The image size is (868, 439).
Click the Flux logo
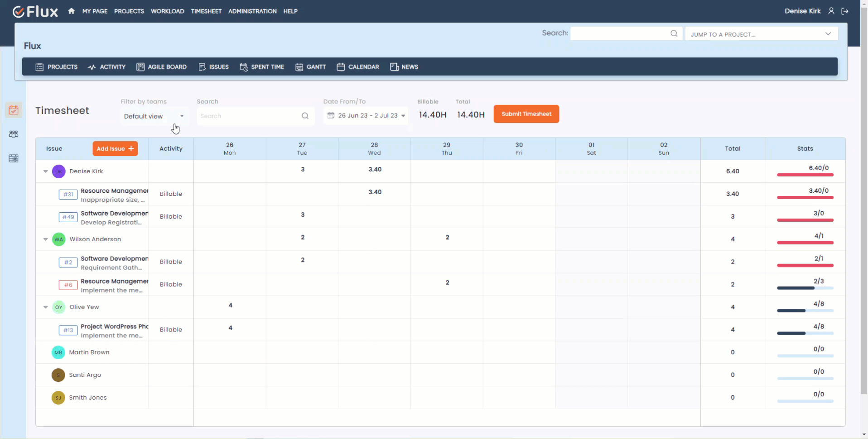click(35, 11)
